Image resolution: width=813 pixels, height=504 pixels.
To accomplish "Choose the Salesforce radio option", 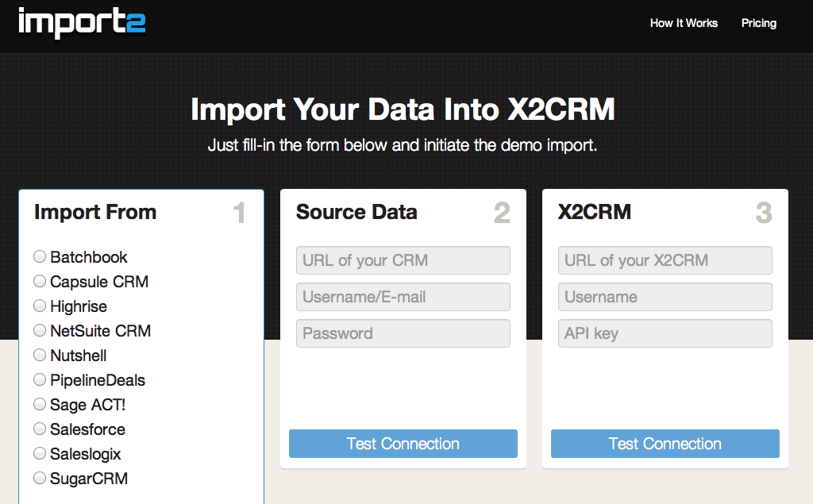I will [40, 429].
